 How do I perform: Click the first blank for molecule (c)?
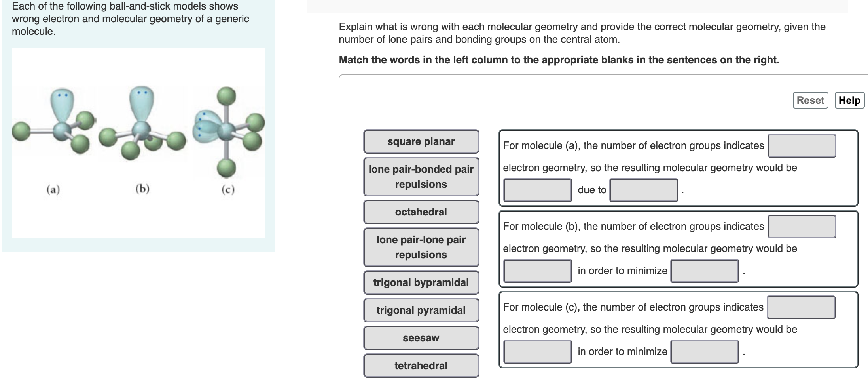pyautogui.click(x=802, y=306)
